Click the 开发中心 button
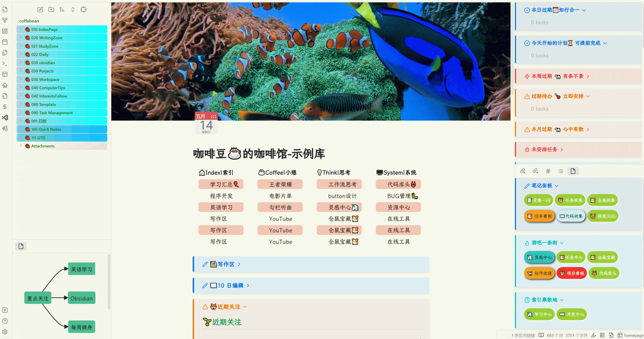This screenshot has width=644, height=339. [x=572, y=314]
